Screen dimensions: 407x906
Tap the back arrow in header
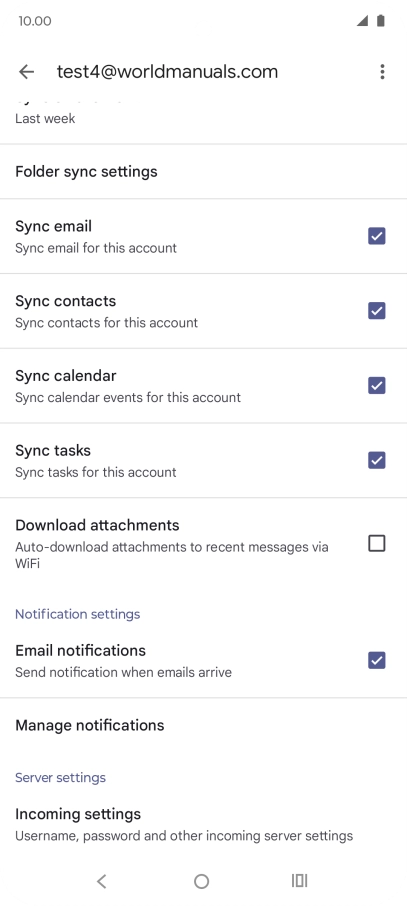(x=27, y=72)
